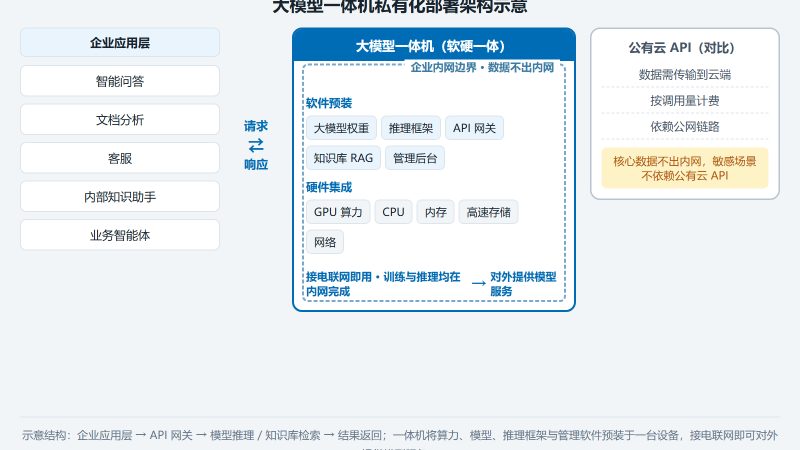800x450 pixels.
Task: Click the 大模型一体机（软硬一体）header
Action: pos(434,45)
